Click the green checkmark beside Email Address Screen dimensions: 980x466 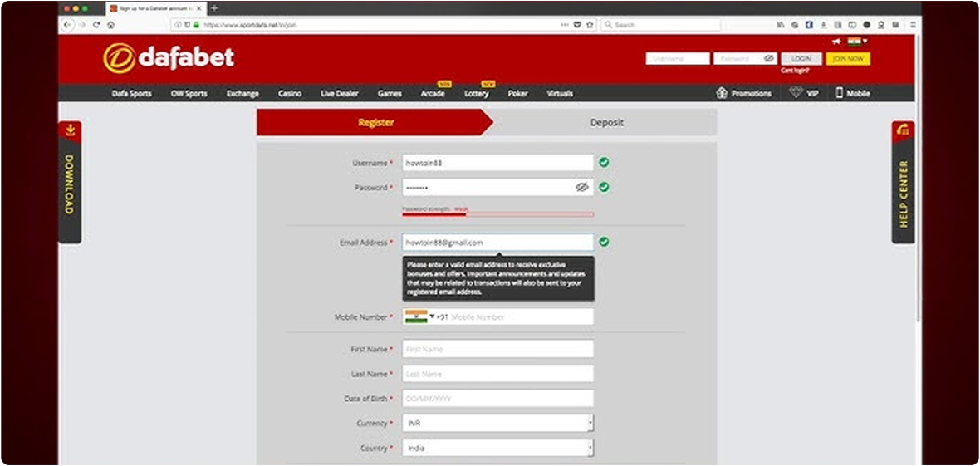coord(604,242)
